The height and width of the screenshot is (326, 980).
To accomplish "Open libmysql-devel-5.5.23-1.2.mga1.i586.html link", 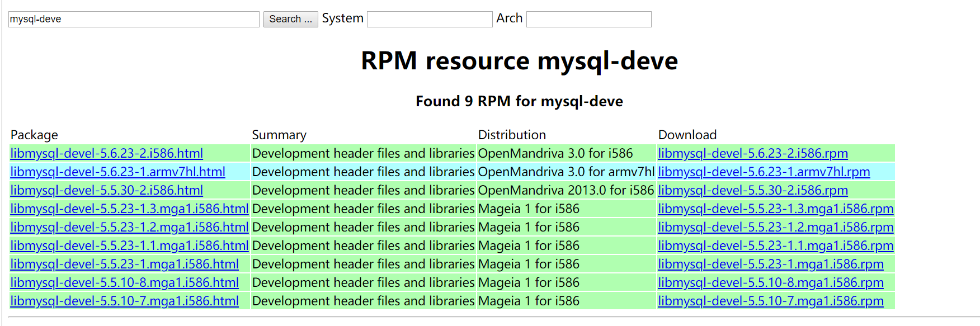I will point(129,227).
